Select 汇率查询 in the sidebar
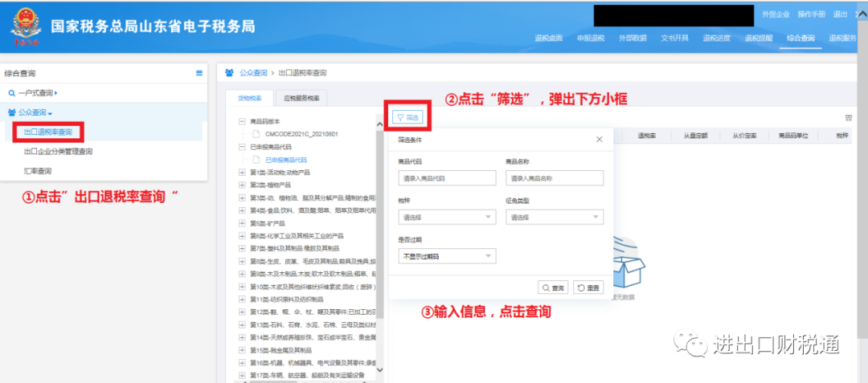Image resolution: width=868 pixels, height=383 pixels. tap(38, 171)
